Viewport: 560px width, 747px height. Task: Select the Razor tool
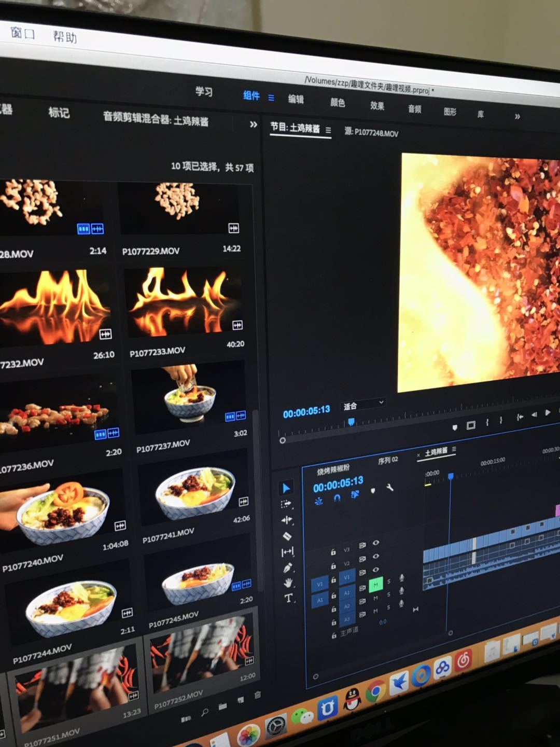287,536
